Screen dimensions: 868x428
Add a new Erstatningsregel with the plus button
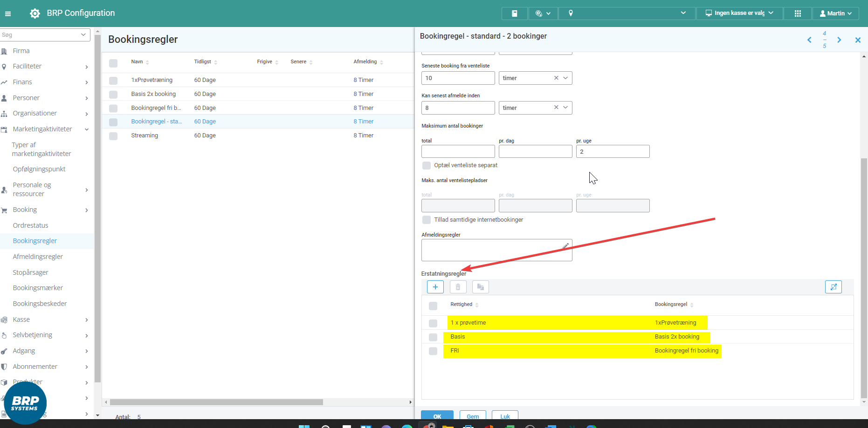click(435, 287)
